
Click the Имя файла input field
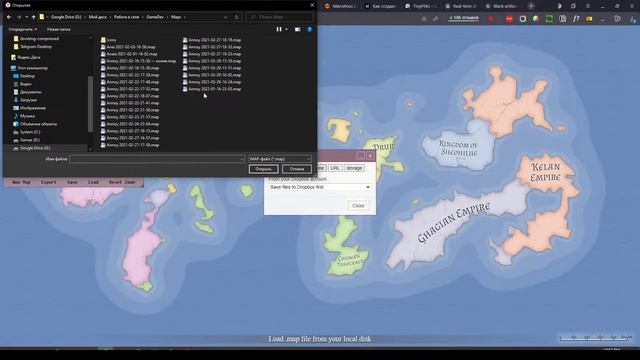(157, 159)
